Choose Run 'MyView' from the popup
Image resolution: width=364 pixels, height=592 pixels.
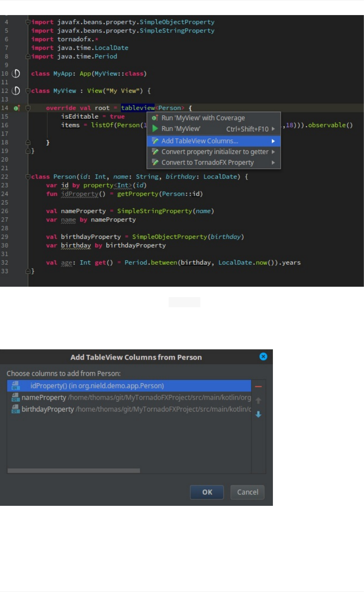coord(213,129)
